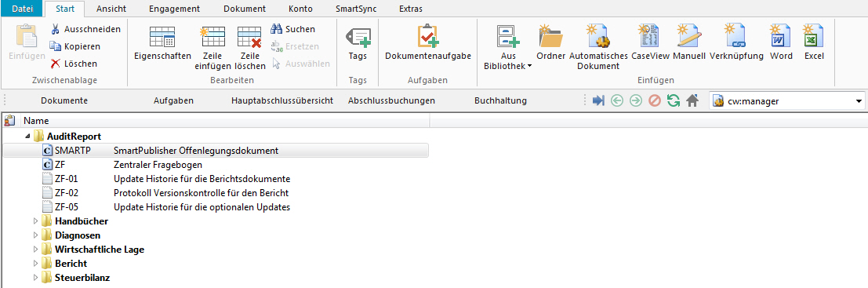868x288 pixels.
Task: Expand the Diagnosen folder
Action: (x=36, y=235)
